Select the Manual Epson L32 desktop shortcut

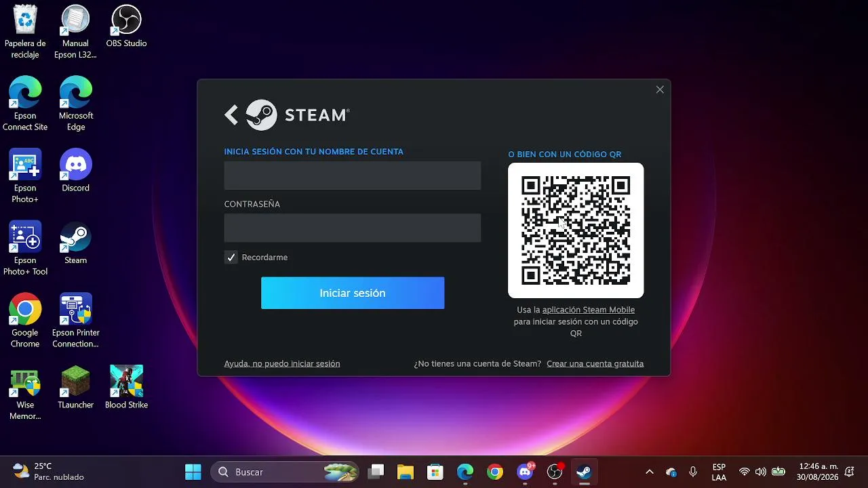click(x=75, y=32)
